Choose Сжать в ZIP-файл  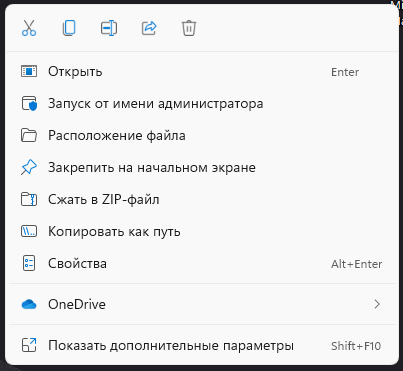202,200
